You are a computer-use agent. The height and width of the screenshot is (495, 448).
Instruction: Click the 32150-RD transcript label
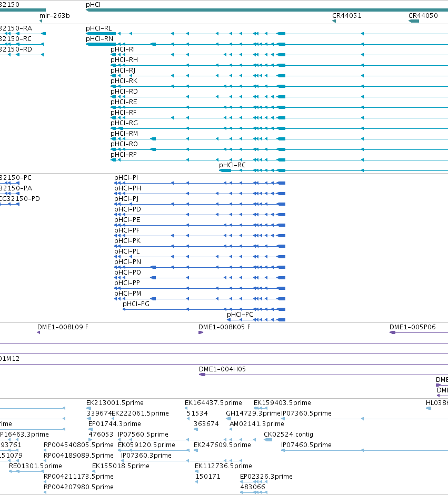[16, 49]
